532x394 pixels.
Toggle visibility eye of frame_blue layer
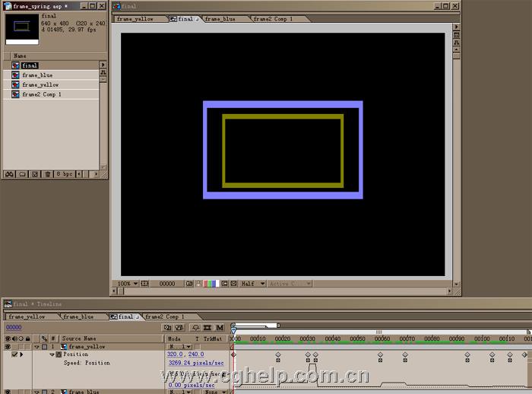tap(8, 392)
